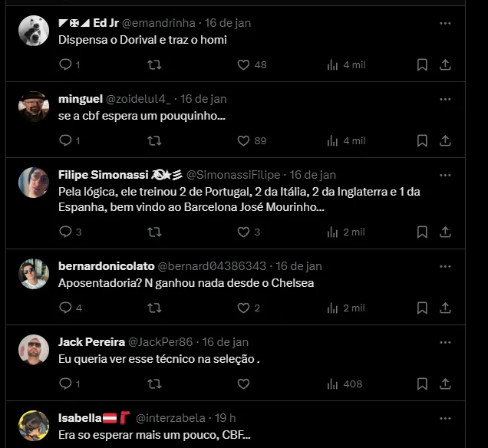The width and height of the screenshot is (488, 448).
Task: Reply to Ed Jr's tweet
Action: 65,65
